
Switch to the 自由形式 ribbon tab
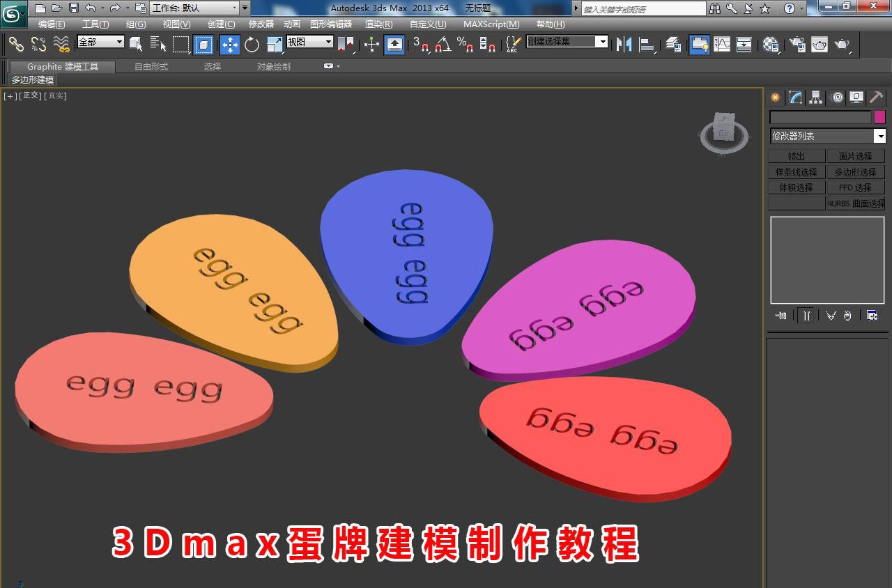151,67
